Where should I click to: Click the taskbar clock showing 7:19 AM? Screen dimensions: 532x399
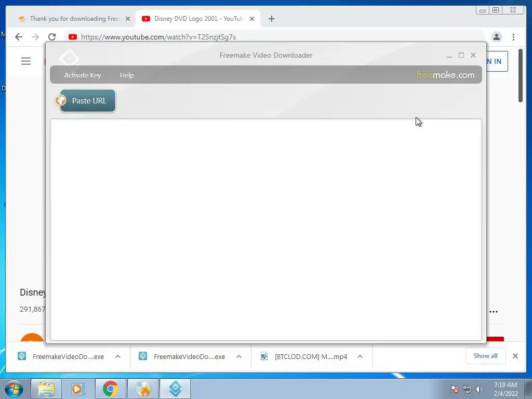pyautogui.click(x=506, y=389)
